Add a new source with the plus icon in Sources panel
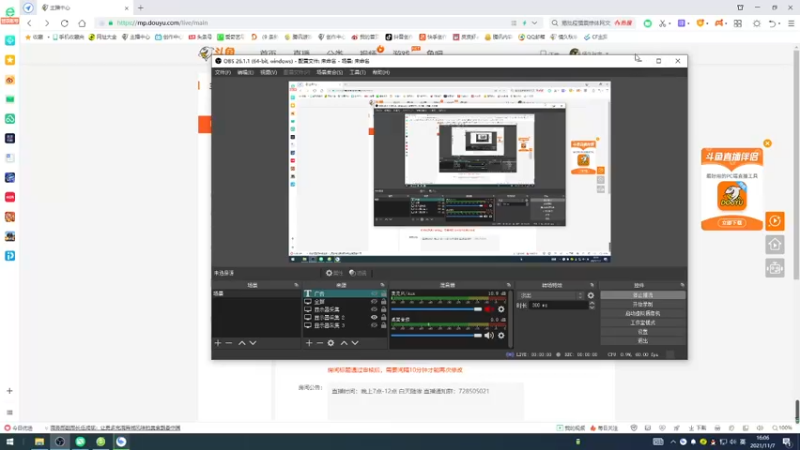Screen dimensions: 800x450 pos(309,343)
